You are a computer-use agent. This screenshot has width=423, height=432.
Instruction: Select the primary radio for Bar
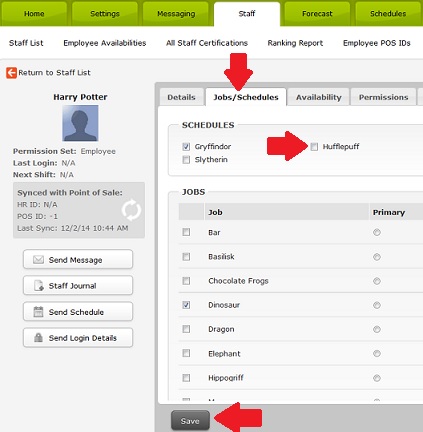tap(377, 232)
